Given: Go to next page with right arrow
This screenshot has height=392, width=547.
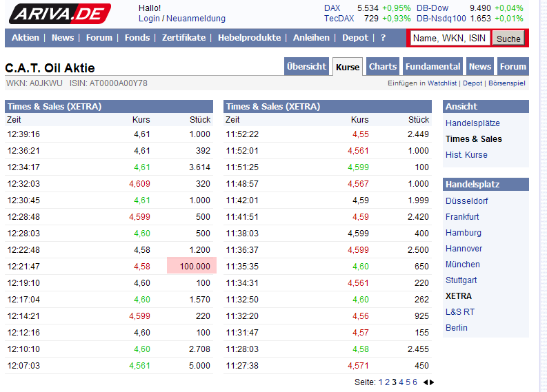Looking at the screenshot, I should (432, 382).
